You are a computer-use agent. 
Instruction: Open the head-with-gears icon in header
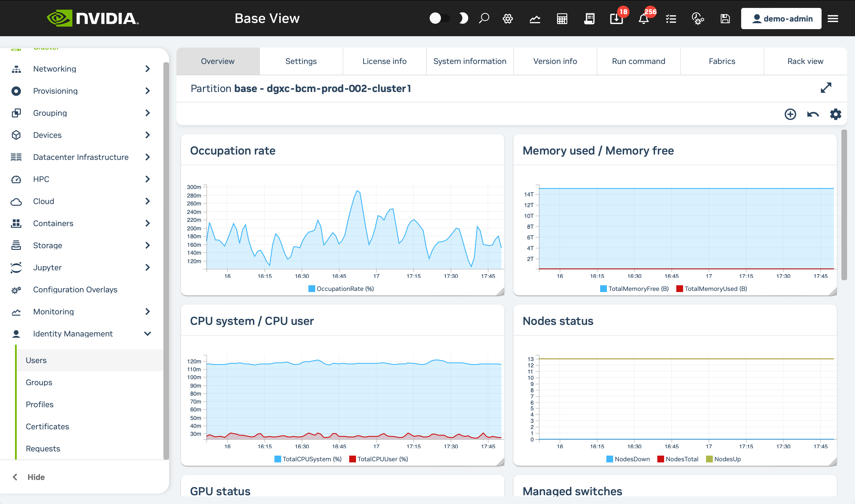point(698,18)
